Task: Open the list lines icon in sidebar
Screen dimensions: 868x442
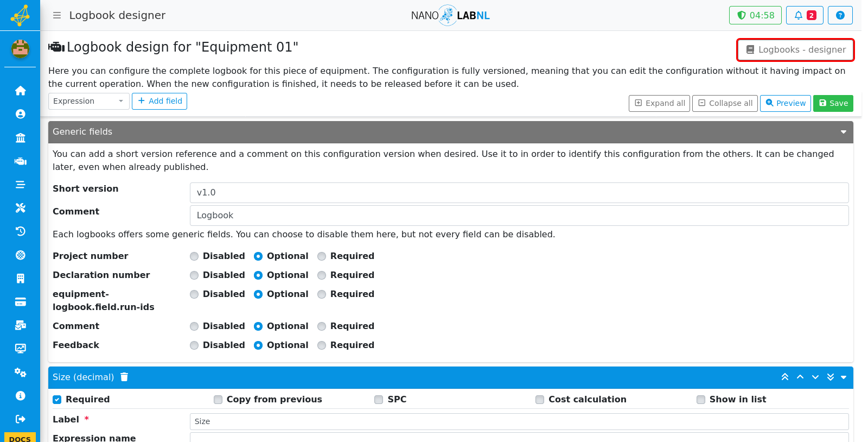Action: (21, 185)
